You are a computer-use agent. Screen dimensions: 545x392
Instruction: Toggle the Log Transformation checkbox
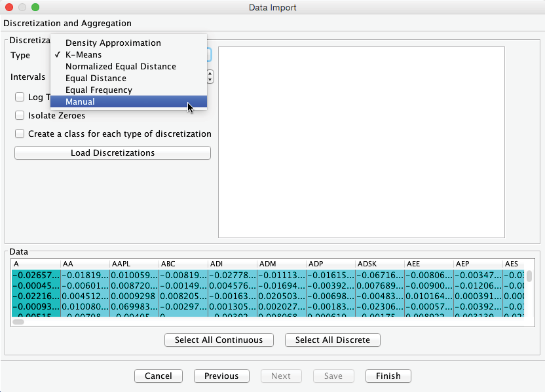(20, 98)
